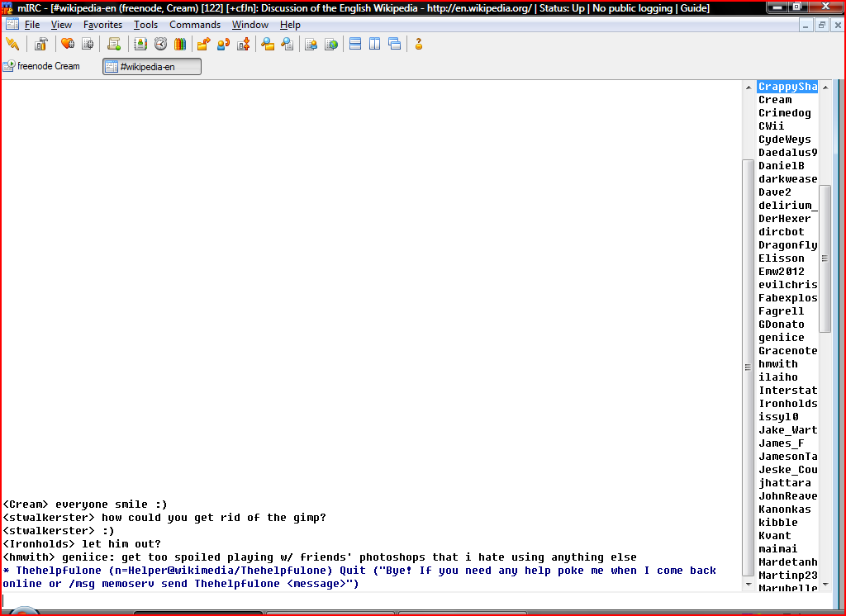Click the Connect lightning bolt icon
This screenshot has width=846, height=616.
pyautogui.click(x=12, y=45)
